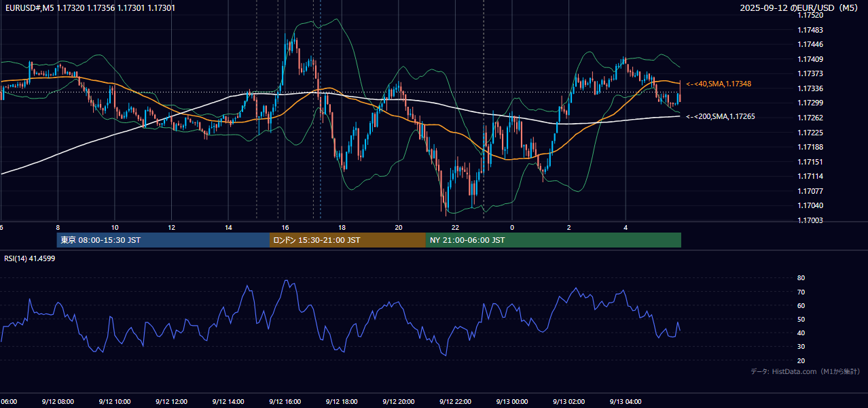Click the bottom time label 9/12 18:00
Screen dimensions: 868x408
tap(342, 402)
